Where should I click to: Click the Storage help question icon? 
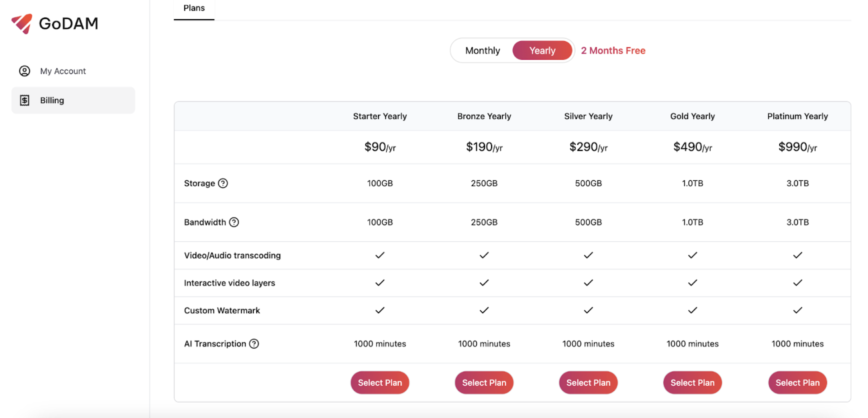[x=223, y=184]
